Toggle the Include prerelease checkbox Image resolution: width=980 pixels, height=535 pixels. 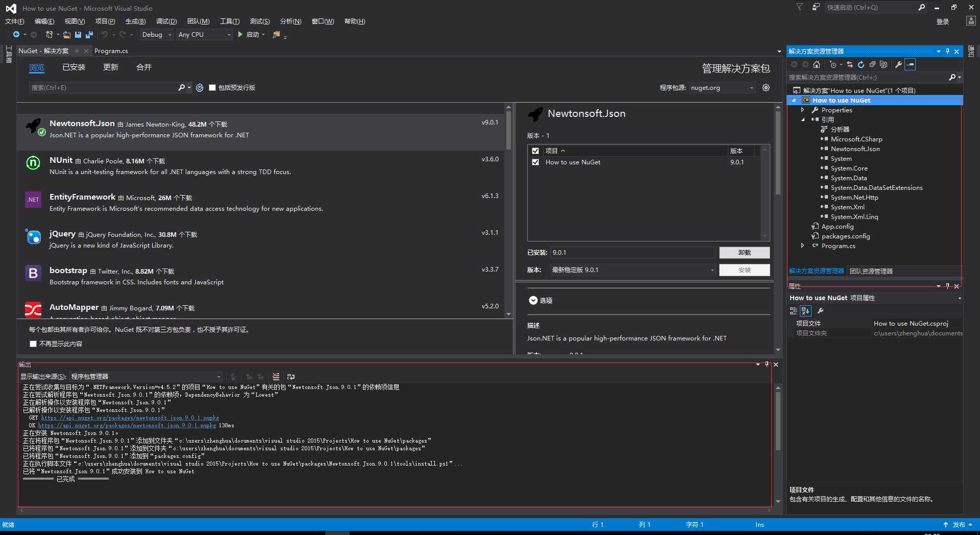[x=212, y=88]
